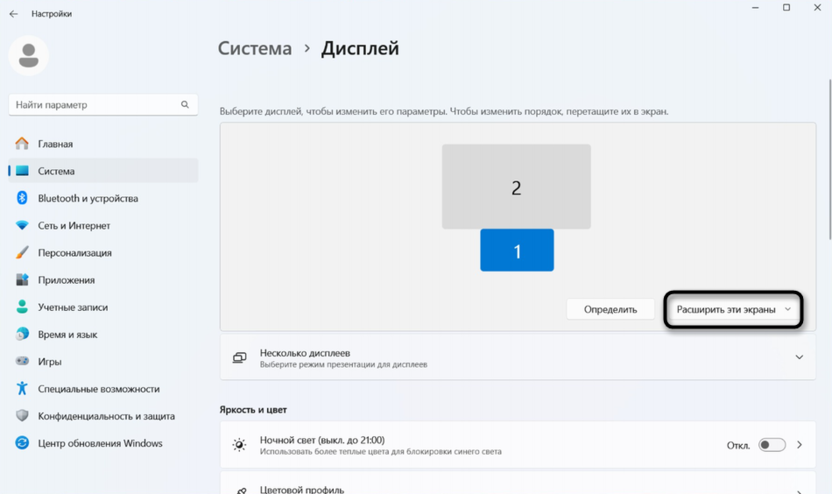Click the Учетные записи person icon
The image size is (832, 494).
pyautogui.click(x=22, y=307)
